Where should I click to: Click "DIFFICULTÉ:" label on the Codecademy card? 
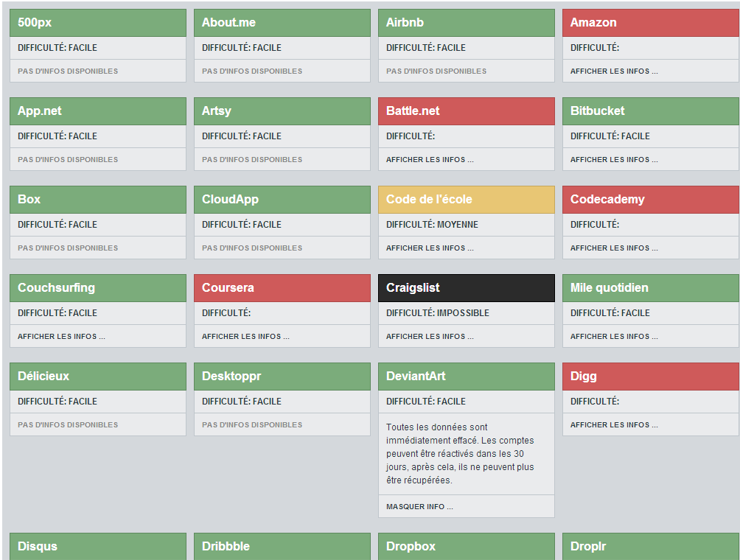595,225
